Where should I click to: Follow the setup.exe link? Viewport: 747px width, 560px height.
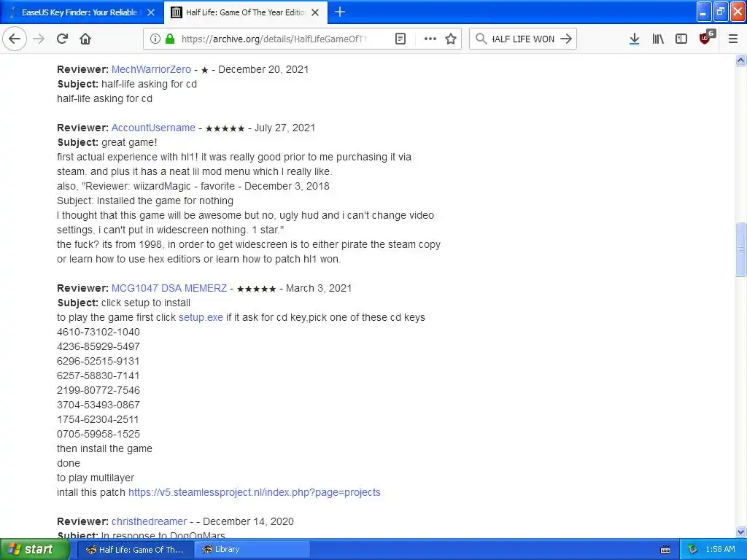[x=201, y=317]
